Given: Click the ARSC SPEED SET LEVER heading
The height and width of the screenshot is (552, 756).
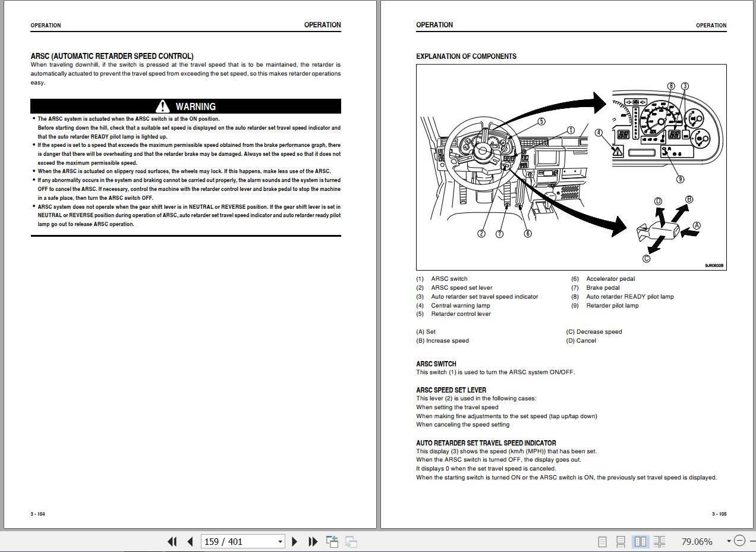Looking at the screenshot, I should (x=451, y=390).
